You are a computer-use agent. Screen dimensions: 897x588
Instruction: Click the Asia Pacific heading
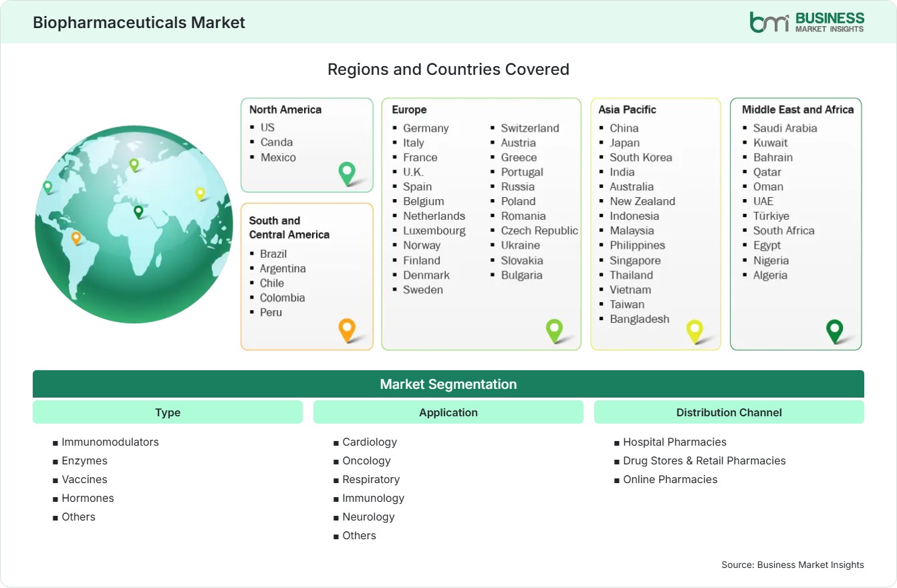pyautogui.click(x=628, y=110)
